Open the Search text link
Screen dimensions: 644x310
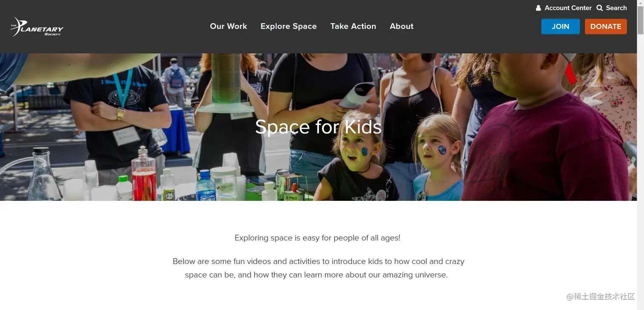pyautogui.click(x=616, y=8)
